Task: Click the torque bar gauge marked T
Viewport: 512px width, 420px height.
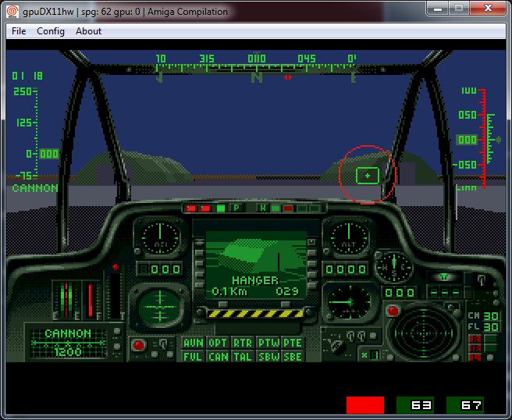Action: pos(116,296)
